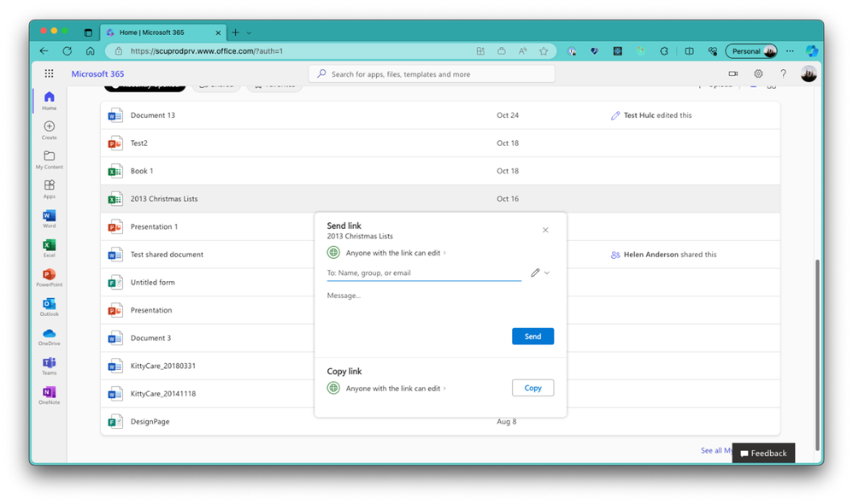Reload the page
The height and width of the screenshot is (504, 853).
pos(67,50)
